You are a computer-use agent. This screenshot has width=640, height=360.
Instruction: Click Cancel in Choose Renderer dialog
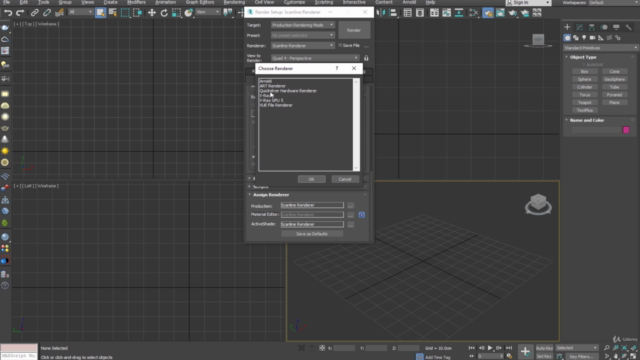[x=345, y=179]
